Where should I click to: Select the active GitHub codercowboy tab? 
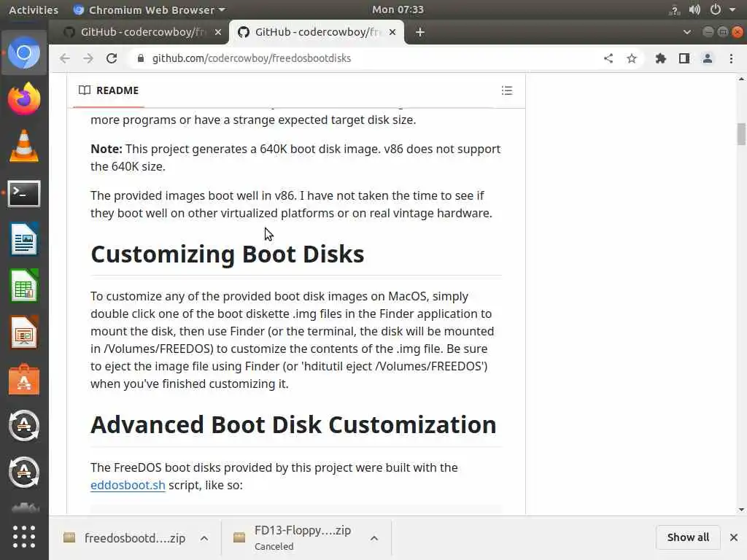(317, 32)
